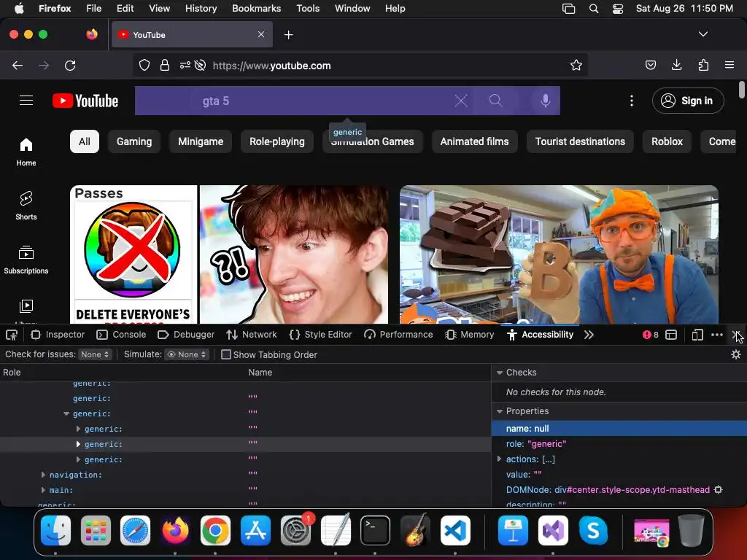The image size is (747, 560).
Task: Click the YouTube logo
Action: 85,101
